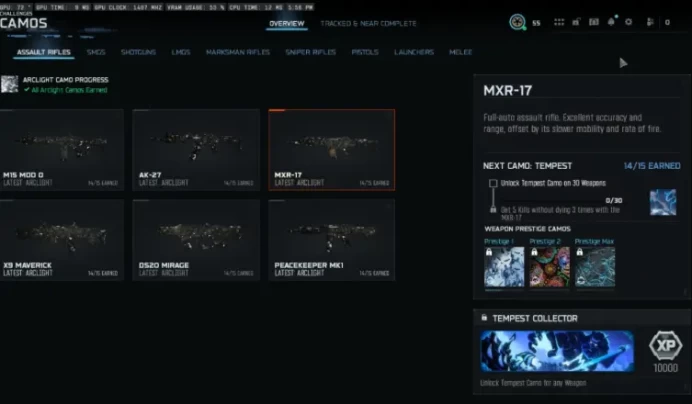The height and width of the screenshot is (404, 692).
Task: Click the CAMOS page title
Action: tap(23, 23)
